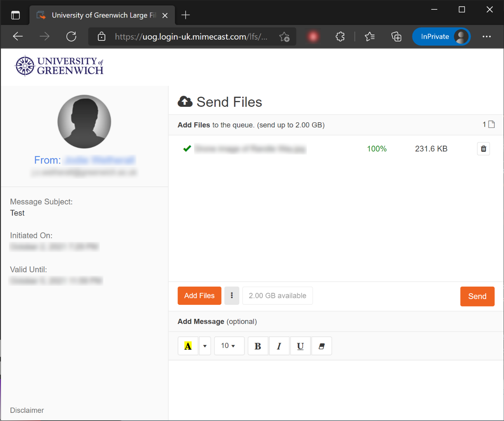
Task: Close the University of Greenwich tab
Action: [165, 16]
